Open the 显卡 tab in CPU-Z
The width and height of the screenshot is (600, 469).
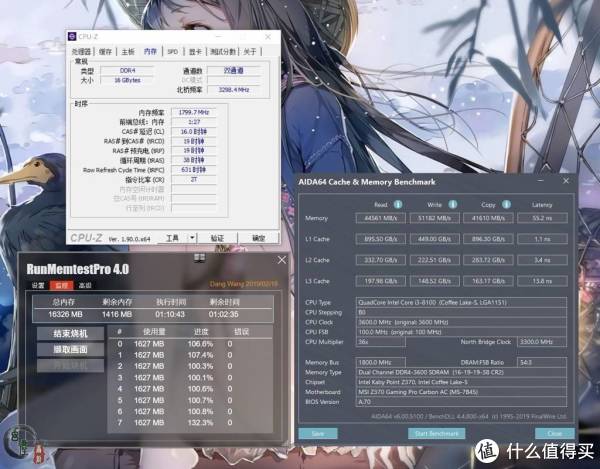pyautogui.click(x=195, y=52)
